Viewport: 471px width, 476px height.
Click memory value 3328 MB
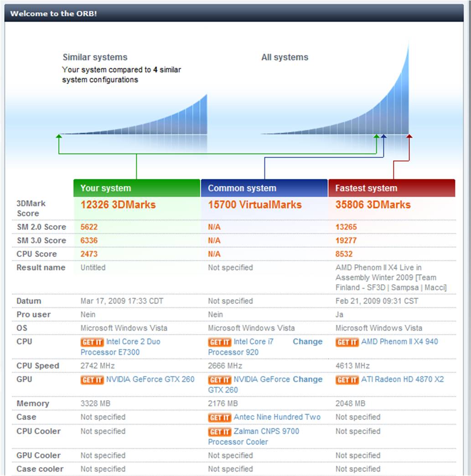(x=95, y=403)
